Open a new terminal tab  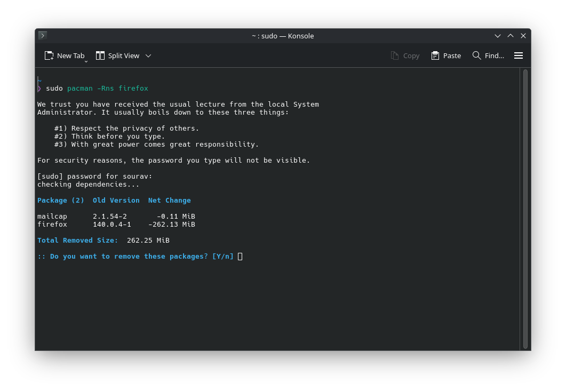click(64, 55)
